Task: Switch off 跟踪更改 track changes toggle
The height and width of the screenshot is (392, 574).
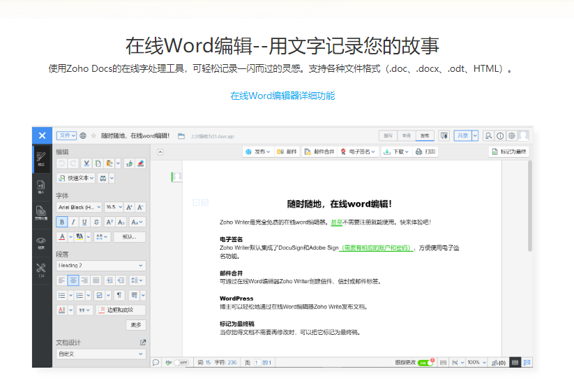Action: (x=425, y=363)
